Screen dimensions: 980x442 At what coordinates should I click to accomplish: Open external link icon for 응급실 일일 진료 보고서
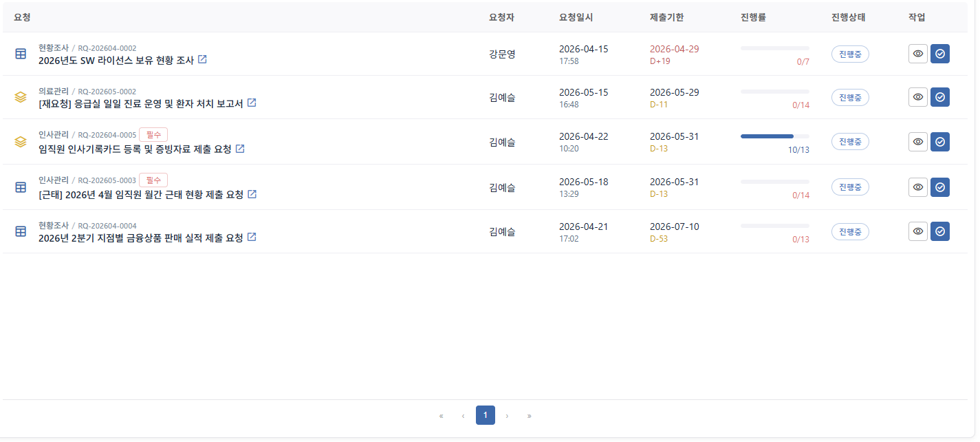252,103
